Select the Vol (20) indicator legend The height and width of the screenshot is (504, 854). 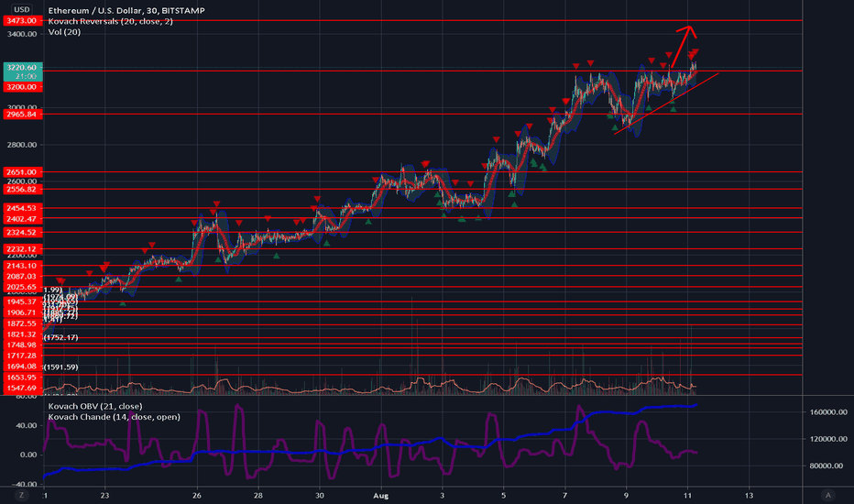point(64,32)
